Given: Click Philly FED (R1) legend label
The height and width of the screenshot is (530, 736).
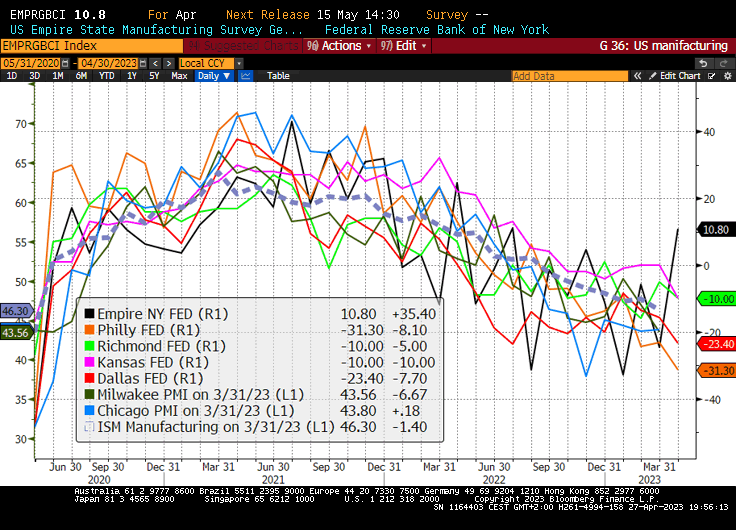Looking at the screenshot, I should [x=148, y=330].
